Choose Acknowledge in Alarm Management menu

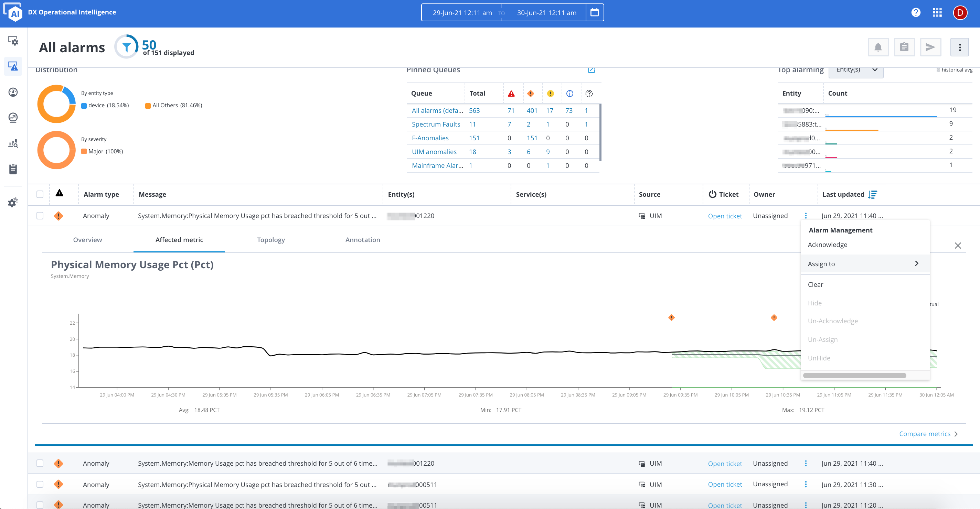point(828,245)
